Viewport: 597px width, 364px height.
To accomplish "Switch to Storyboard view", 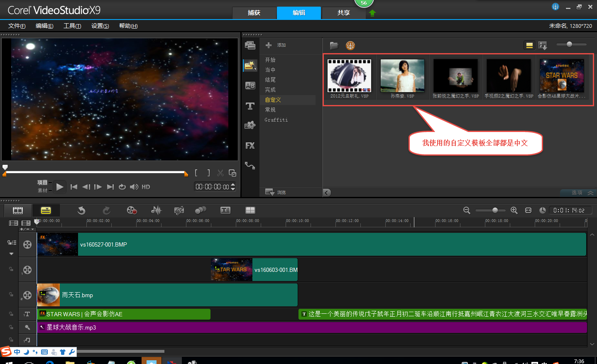I will (x=18, y=210).
